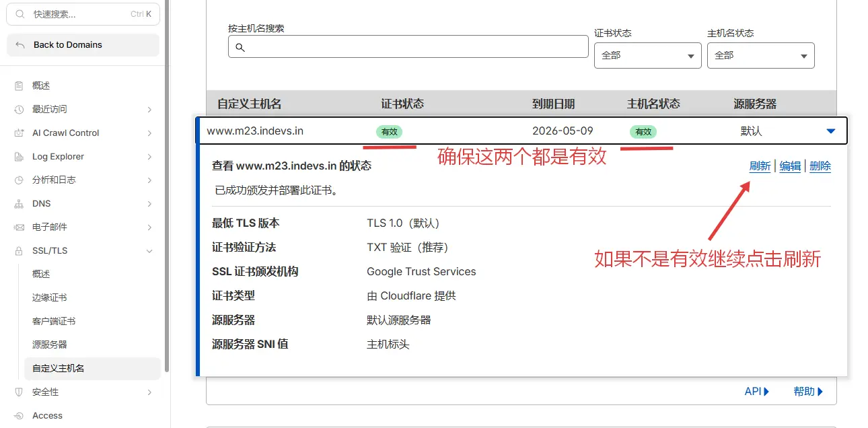Open the 证书状态 filter dropdown
Image resolution: width=868 pixels, height=428 pixels.
[x=647, y=55]
